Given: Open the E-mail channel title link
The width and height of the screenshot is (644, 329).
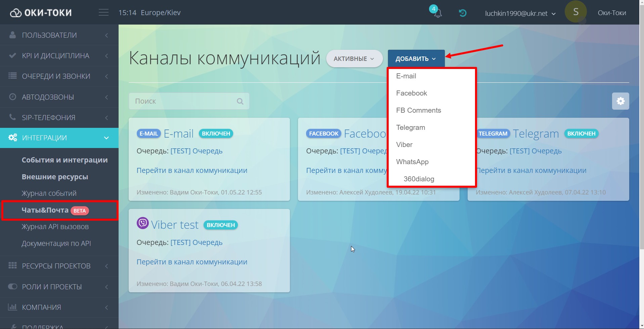Looking at the screenshot, I should point(179,134).
